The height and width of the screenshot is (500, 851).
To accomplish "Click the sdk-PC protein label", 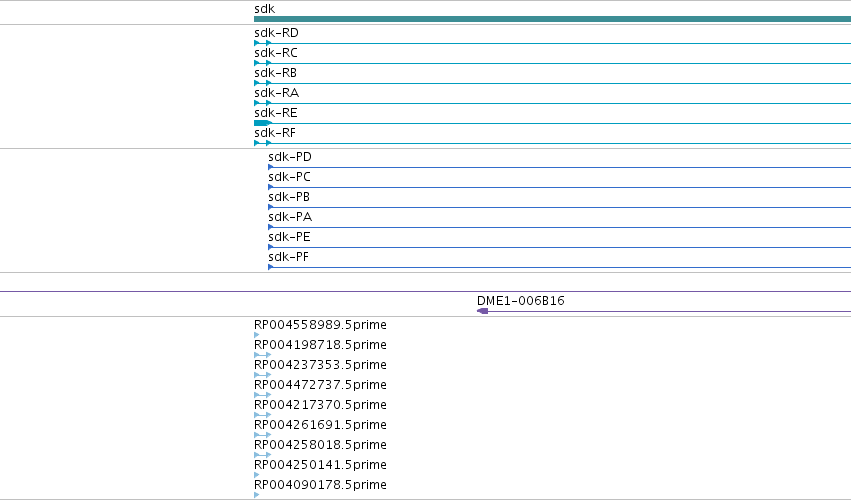I will point(289,177).
